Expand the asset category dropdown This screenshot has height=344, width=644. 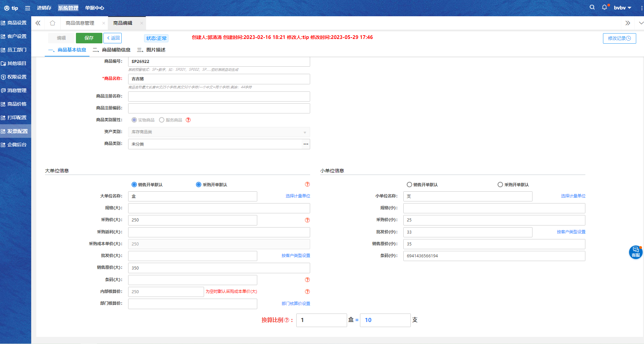pos(304,132)
